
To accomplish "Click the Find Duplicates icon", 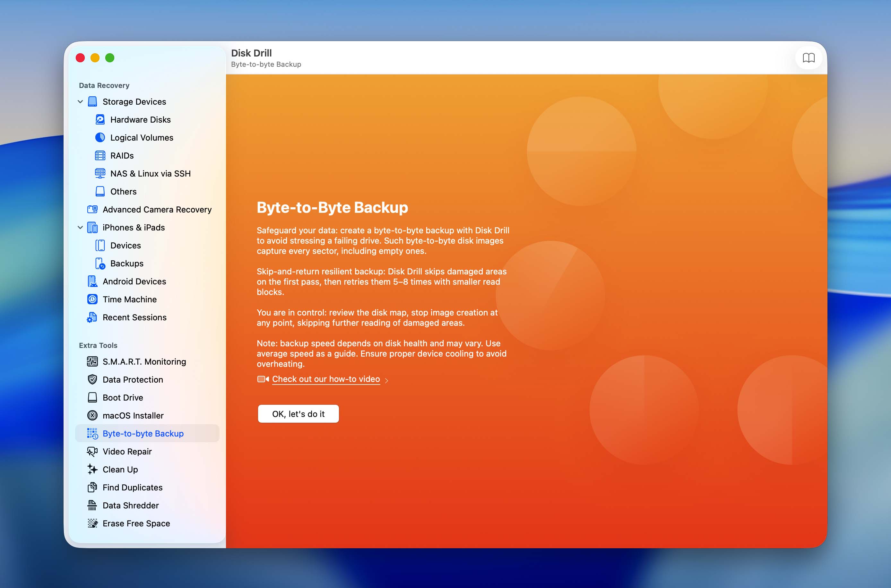I will click(x=92, y=488).
